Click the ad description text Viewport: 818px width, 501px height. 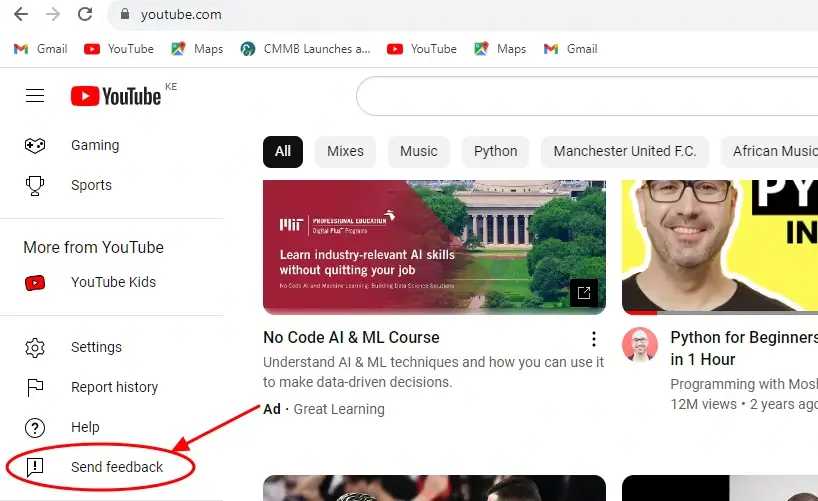point(433,372)
